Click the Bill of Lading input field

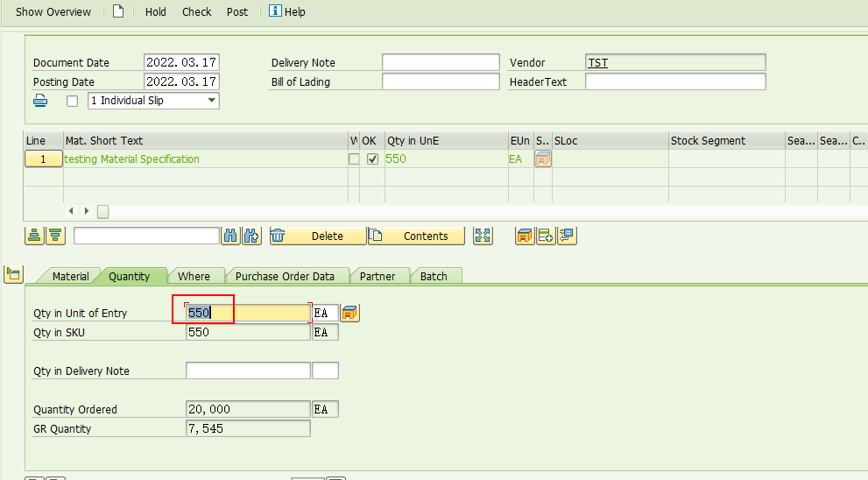(441, 81)
